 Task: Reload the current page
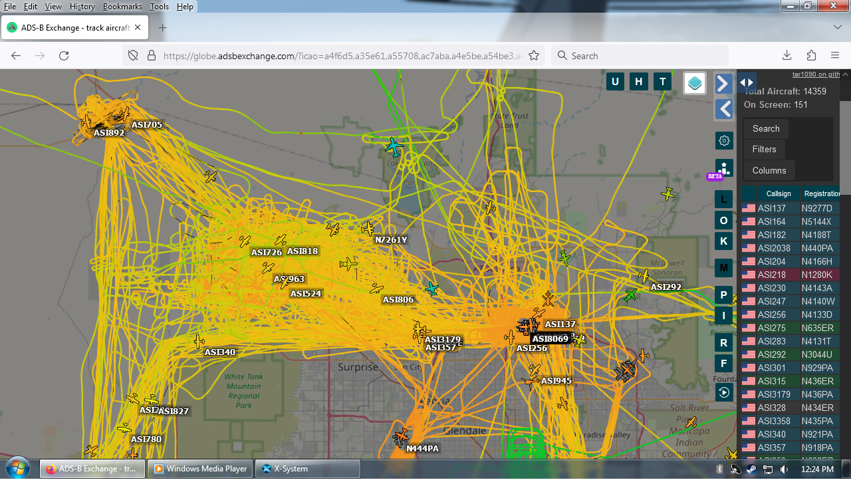(x=64, y=56)
